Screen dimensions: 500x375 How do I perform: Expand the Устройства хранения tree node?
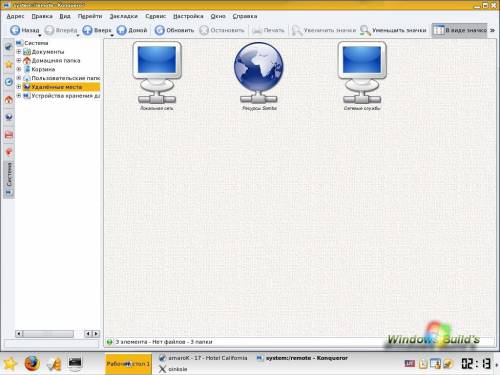19,95
